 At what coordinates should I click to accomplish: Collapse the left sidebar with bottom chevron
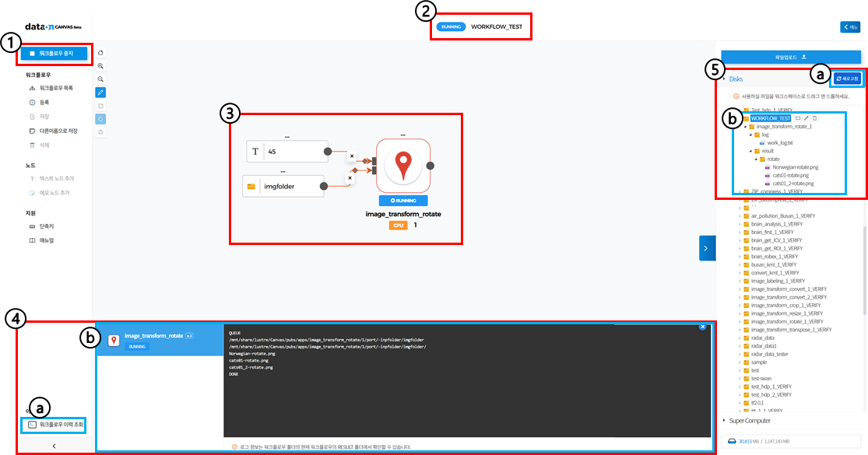point(53,446)
